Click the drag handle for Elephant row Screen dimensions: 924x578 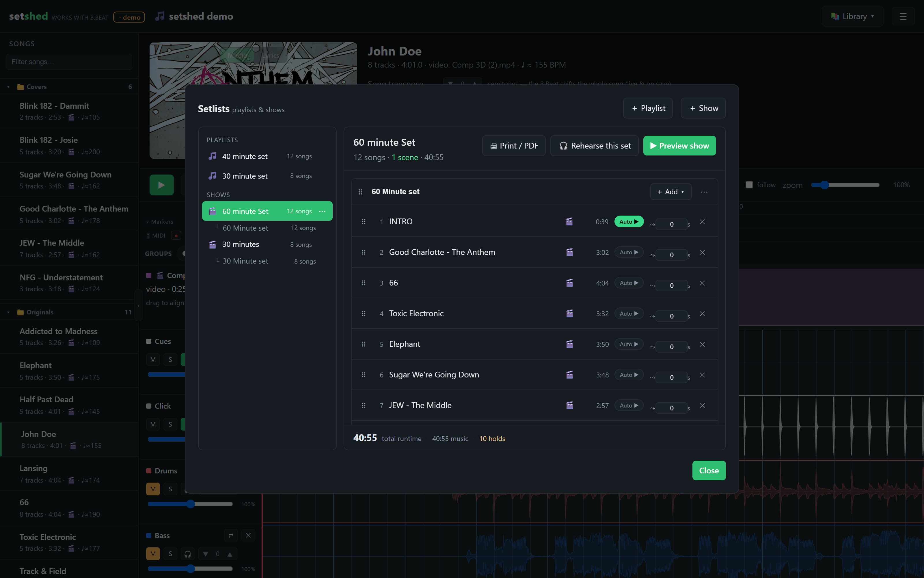pos(363,344)
